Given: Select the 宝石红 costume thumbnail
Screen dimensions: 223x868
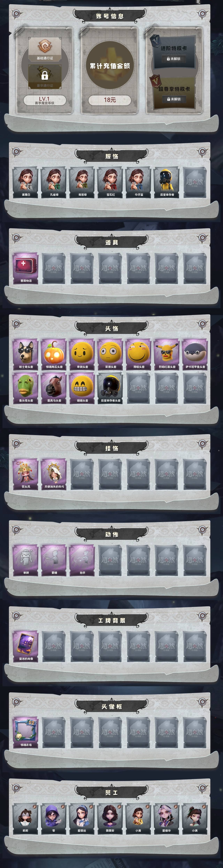Looking at the screenshot, I should 110,182.
